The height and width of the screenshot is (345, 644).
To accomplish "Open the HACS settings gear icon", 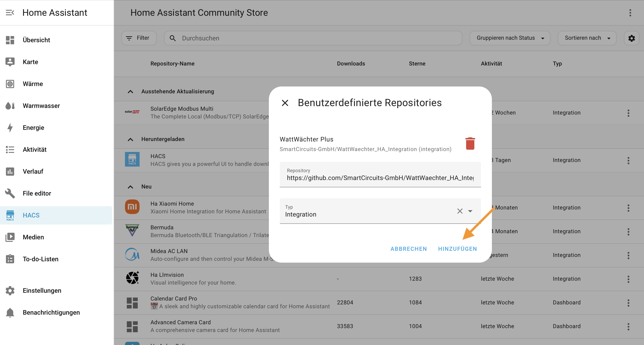I will pos(631,38).
